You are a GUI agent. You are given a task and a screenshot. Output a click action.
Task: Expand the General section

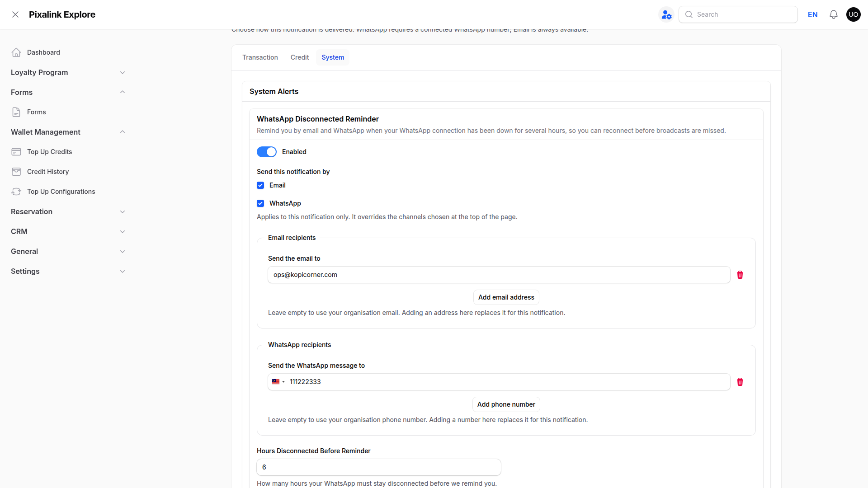point(68,251)
